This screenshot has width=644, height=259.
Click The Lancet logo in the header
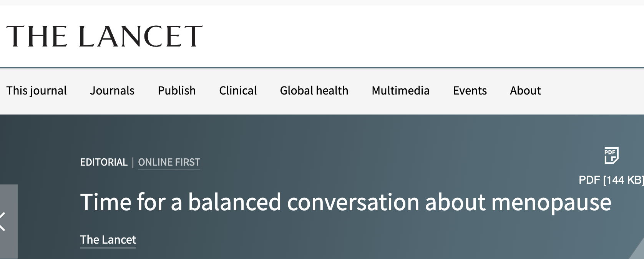tap(104, 37)
